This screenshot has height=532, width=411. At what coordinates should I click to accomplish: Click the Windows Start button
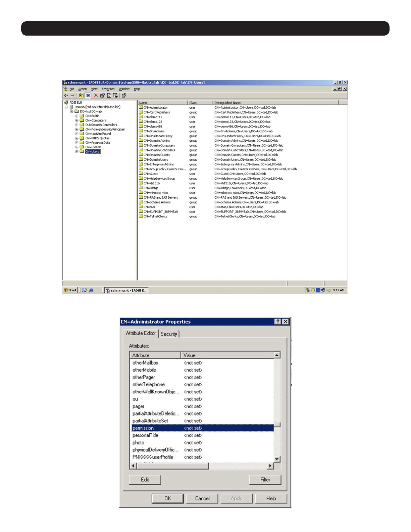(x=70, y=290)
